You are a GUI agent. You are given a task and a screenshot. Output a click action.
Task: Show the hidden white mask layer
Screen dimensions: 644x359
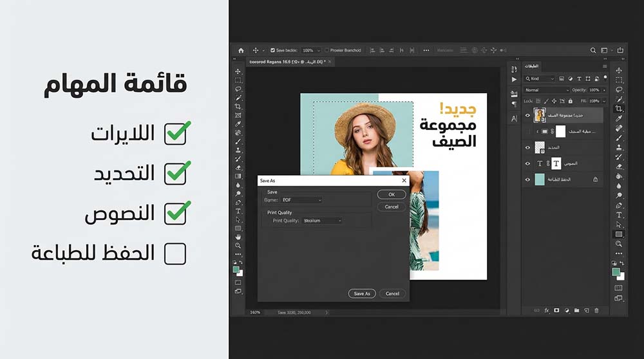(528, 132)
